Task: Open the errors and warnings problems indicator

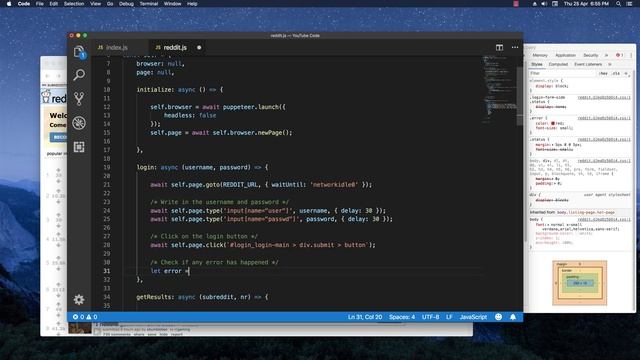Action: 85,317
